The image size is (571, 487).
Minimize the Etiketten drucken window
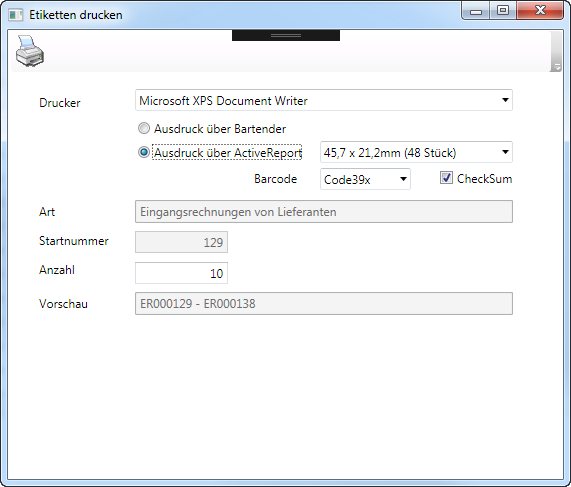pos(476,11)
